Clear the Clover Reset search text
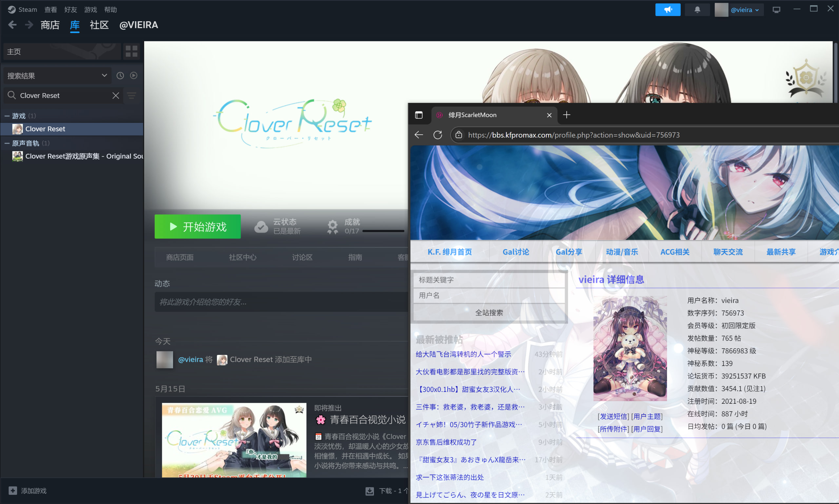This screenshot has width=839, height=504. tap(115, 95)
